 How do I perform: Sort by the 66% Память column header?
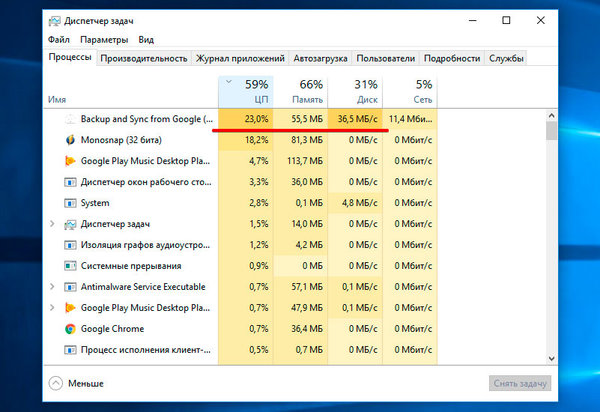pos(300,92)
